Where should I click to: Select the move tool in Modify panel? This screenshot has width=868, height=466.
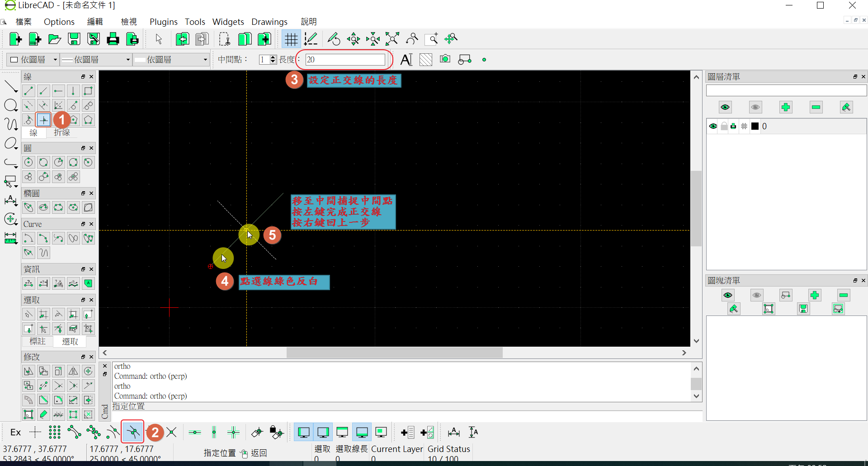pyautogui.click(x=28, y=371)
